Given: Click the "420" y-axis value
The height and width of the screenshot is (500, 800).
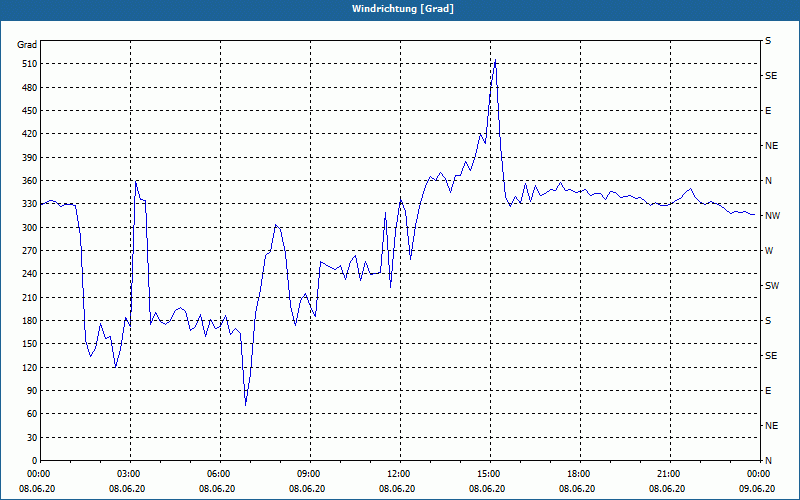Looking at the screenshot, I should tap(30, 134).
